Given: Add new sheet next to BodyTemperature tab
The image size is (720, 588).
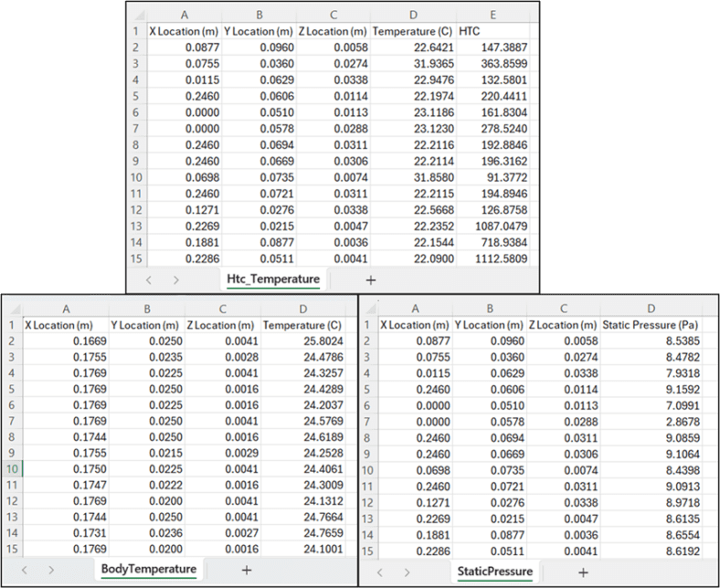Looking at the screenshot, I should coord(247,570).
